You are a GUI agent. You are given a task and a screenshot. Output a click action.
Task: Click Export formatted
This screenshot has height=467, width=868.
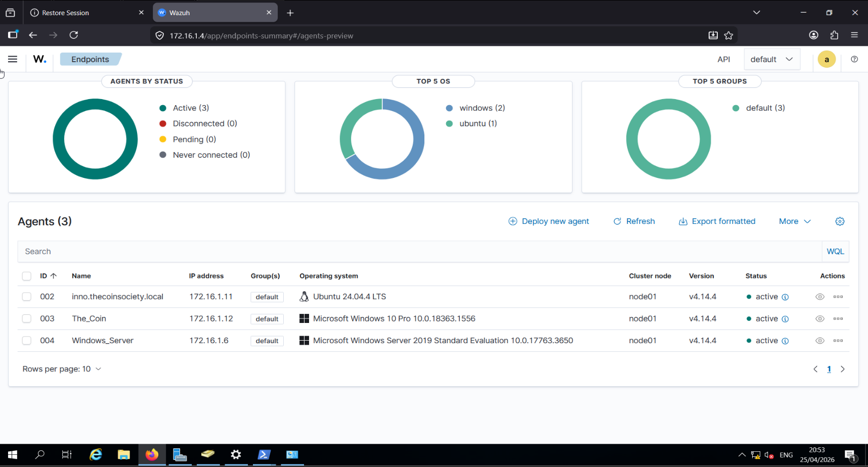click(x=717, y=221)
